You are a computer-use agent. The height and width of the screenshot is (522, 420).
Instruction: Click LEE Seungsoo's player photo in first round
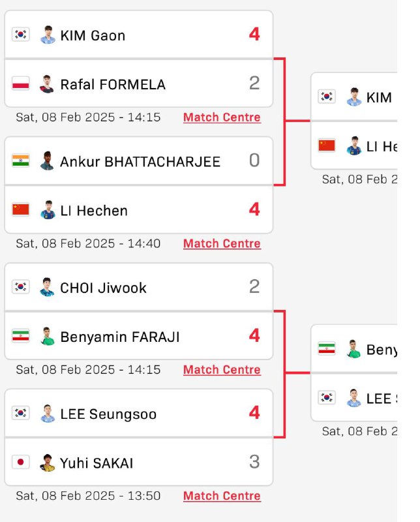[x=47, y=413]
